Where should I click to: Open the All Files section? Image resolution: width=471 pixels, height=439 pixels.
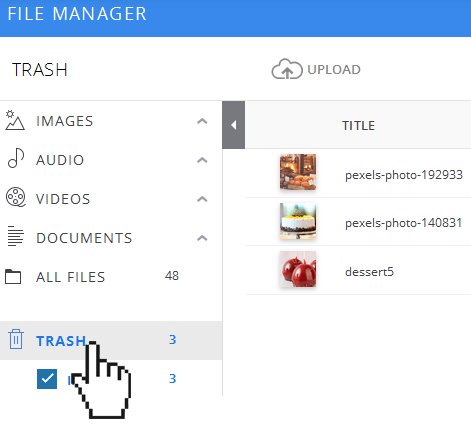(x=111, y=277)
